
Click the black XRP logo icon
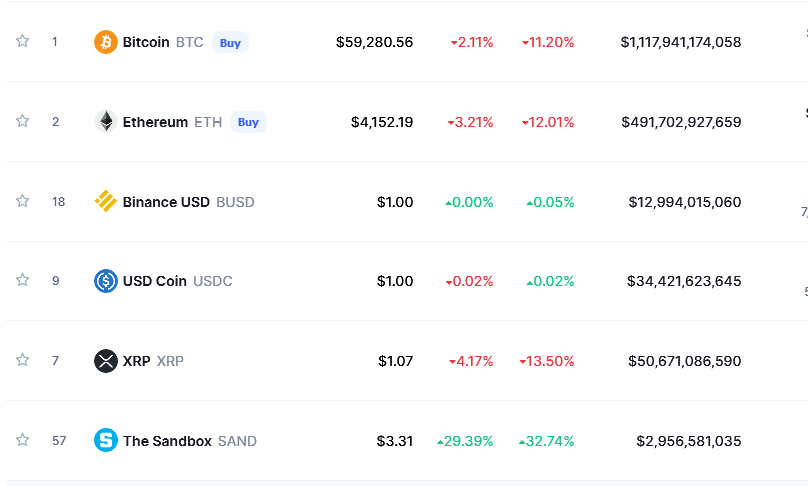(x=106, y=361)
